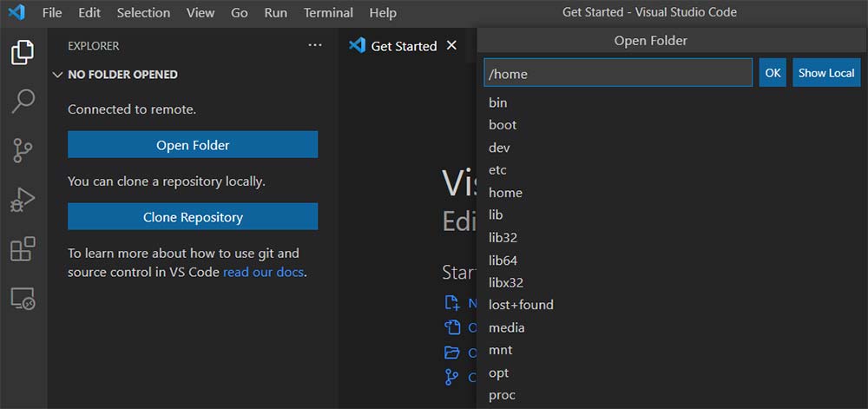This screenshot has height=409, width=868.
Task: Open the Go menu
Action: [x=240, y=12]
